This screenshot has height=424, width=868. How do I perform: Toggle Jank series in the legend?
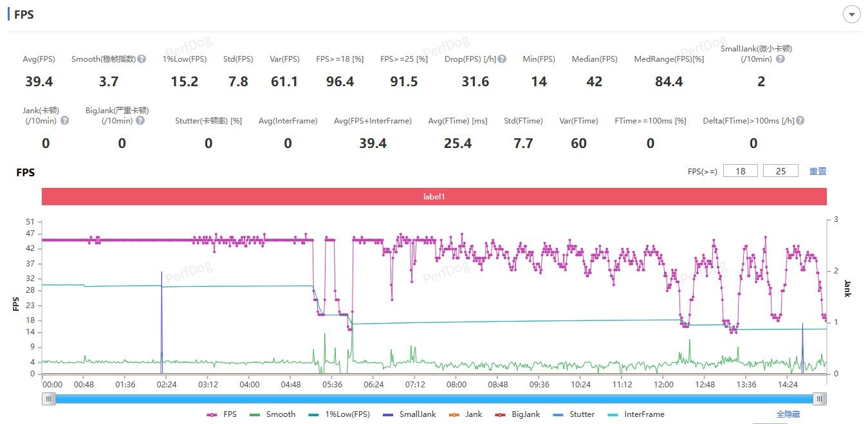(x=466, y=414)
